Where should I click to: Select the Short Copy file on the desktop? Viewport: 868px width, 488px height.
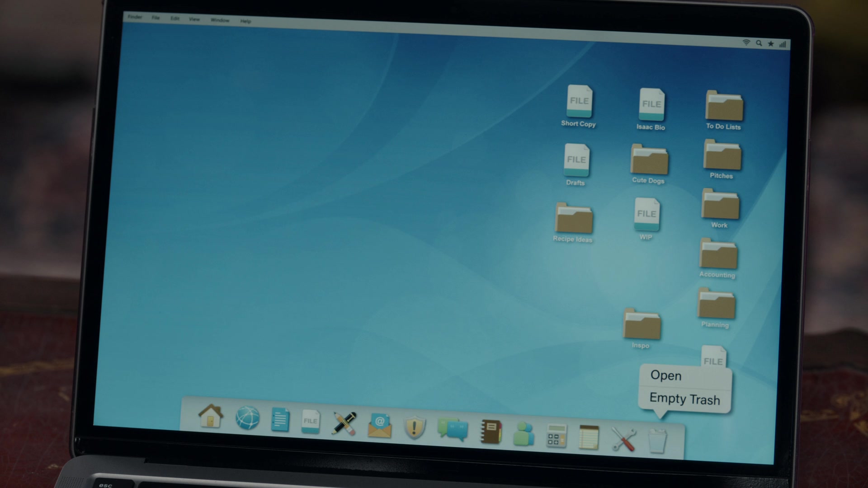point(579,106)
